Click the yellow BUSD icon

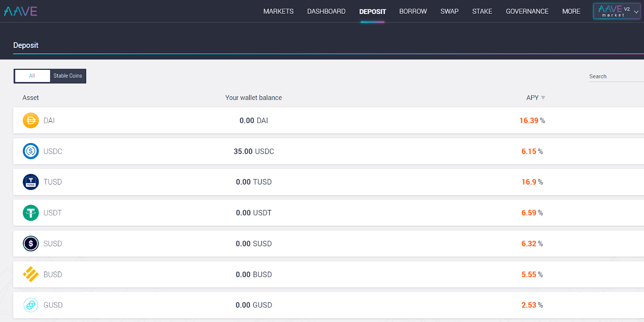[x=31, y=274]
